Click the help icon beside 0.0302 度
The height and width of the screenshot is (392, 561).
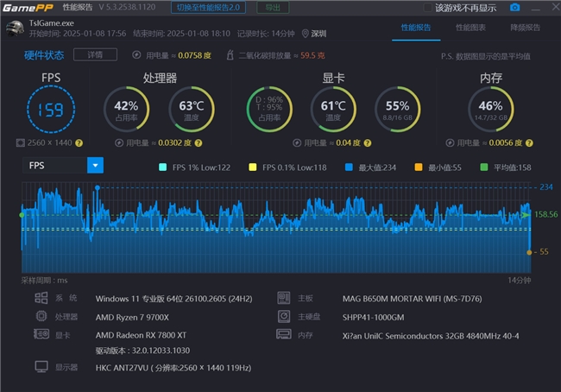[x=199, y=143]
